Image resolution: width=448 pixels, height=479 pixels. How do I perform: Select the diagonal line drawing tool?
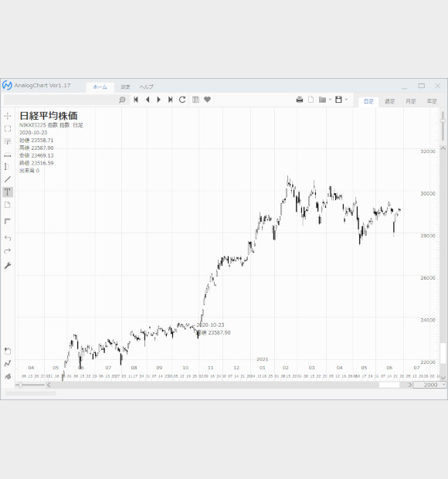point(8,179)
